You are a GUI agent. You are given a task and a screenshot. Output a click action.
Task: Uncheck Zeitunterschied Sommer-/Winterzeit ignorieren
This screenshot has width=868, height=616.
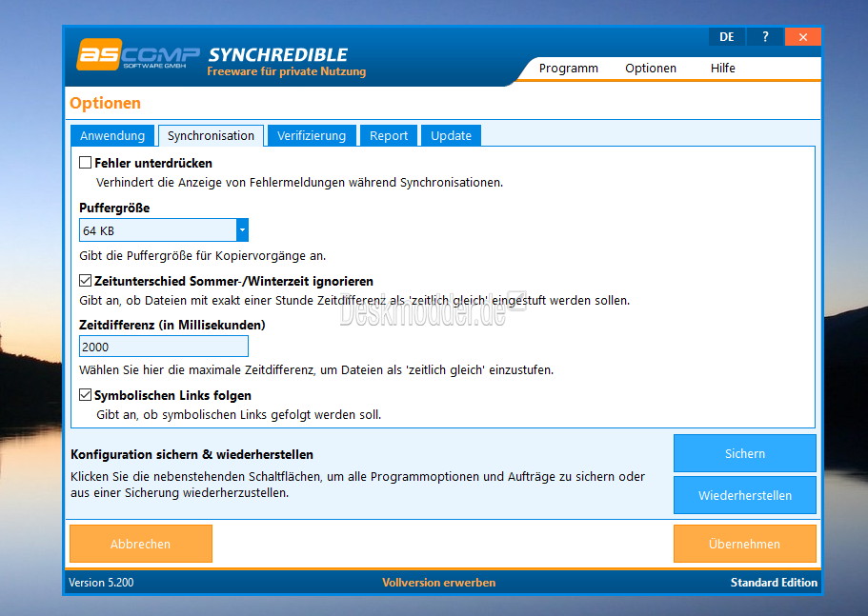(85, 281)
